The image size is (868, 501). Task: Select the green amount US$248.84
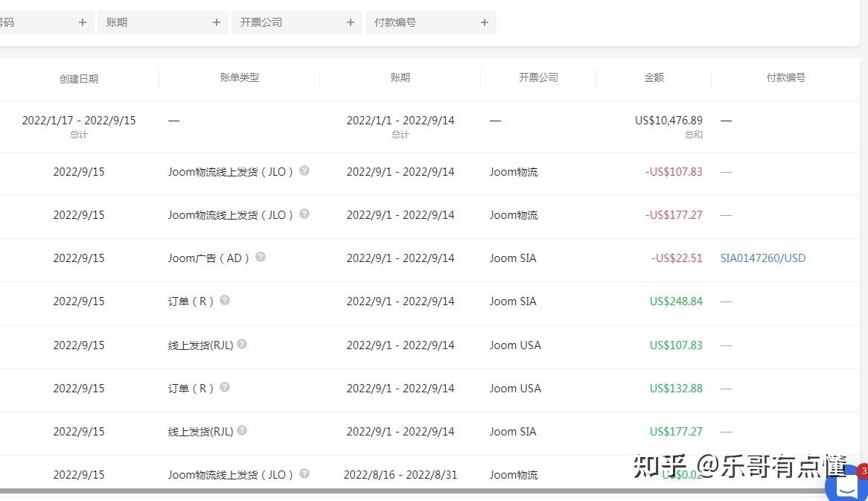point(676,301)
